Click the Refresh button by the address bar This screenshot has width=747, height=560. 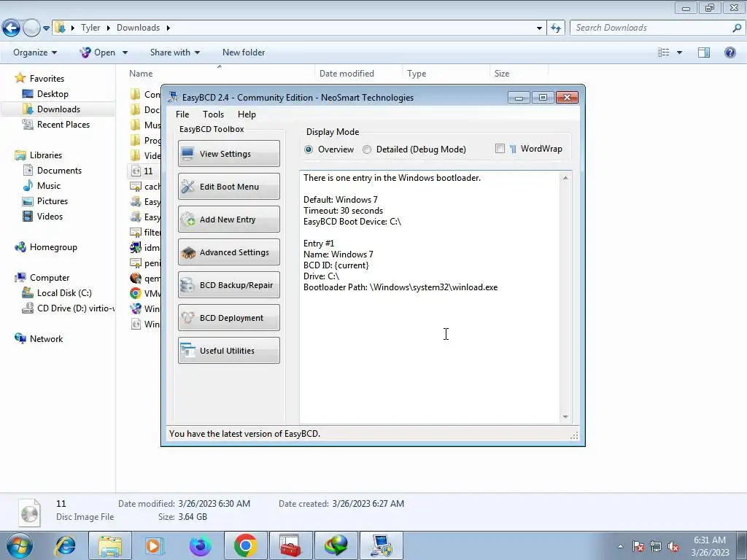tap(556, 28)
